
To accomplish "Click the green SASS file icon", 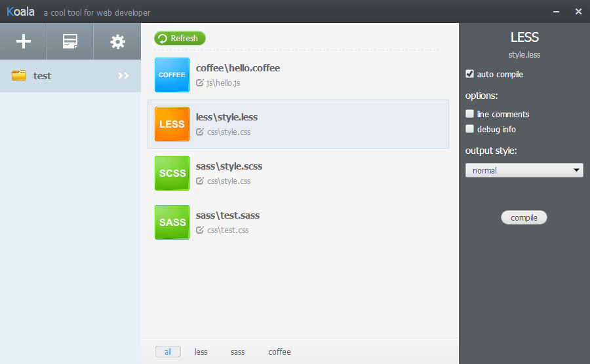I will [172, 222].
